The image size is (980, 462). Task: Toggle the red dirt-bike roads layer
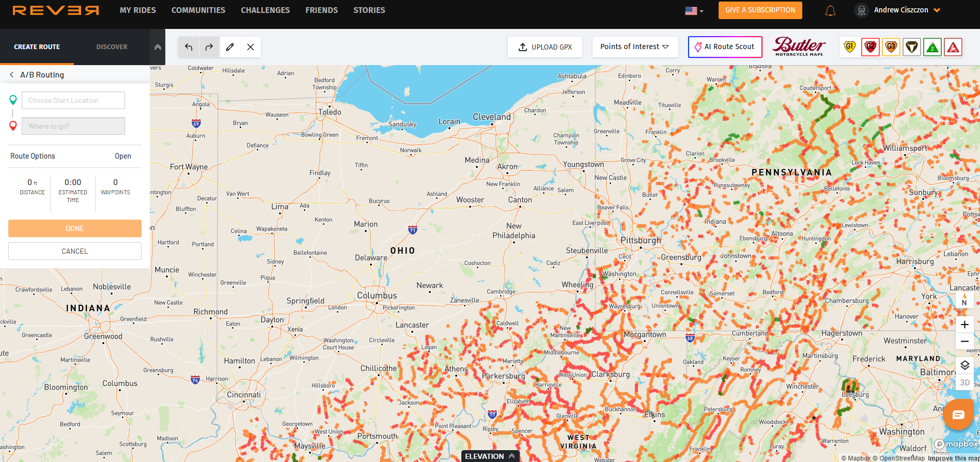[953, 47]
